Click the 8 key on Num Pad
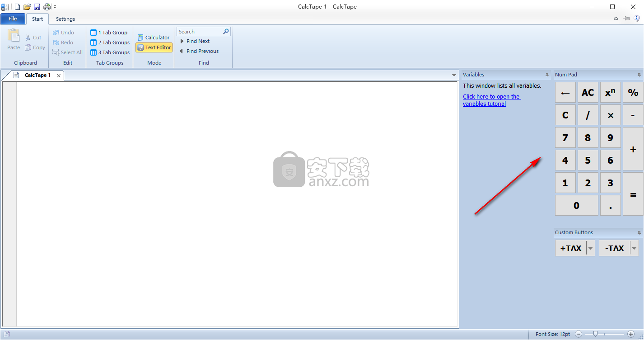644x340 pixels. [588, 137]
